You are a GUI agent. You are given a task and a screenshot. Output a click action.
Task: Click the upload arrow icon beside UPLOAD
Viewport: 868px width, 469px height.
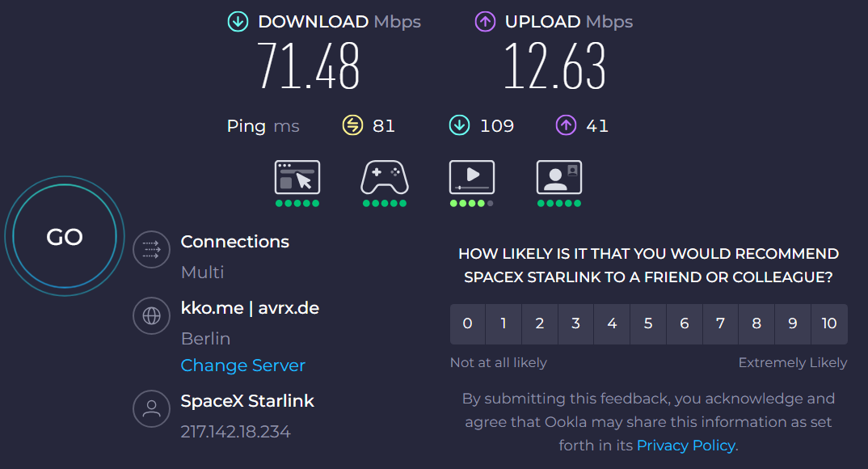[485, 22]
